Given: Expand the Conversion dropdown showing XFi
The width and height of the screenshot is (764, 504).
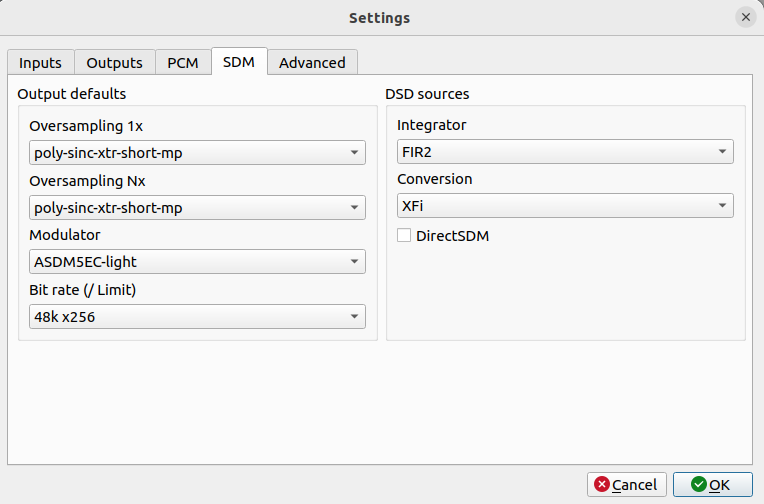Looking at the screenshot, I should coord(565,206).
